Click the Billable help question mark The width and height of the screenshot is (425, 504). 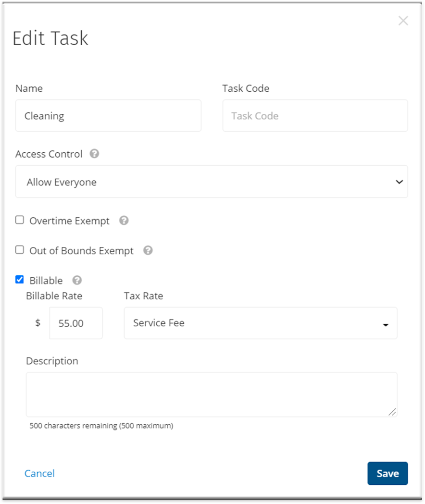click(77, 280)
